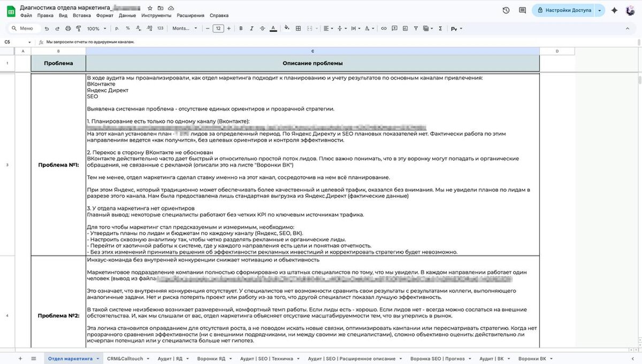Select column D header
This screenshot has width=642, height=364.
(557, 51)
